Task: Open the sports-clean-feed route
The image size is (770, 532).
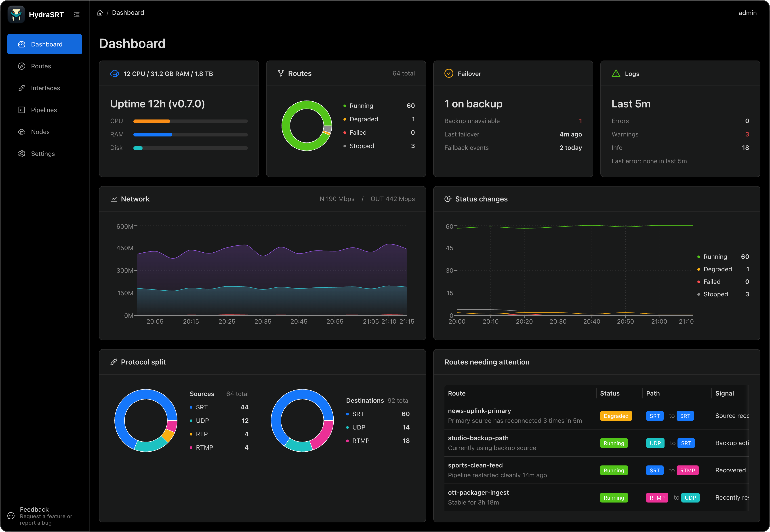Action: click(x=475, y=465)
